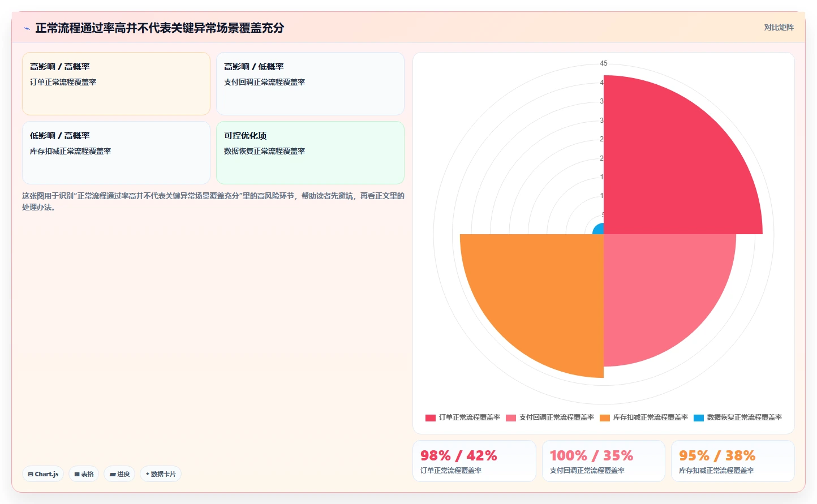The image size is (817, 504).
Task: Select the 高影响 / 高概率 quadrant card
Action: pyautogui.click(x=116, y=84)
